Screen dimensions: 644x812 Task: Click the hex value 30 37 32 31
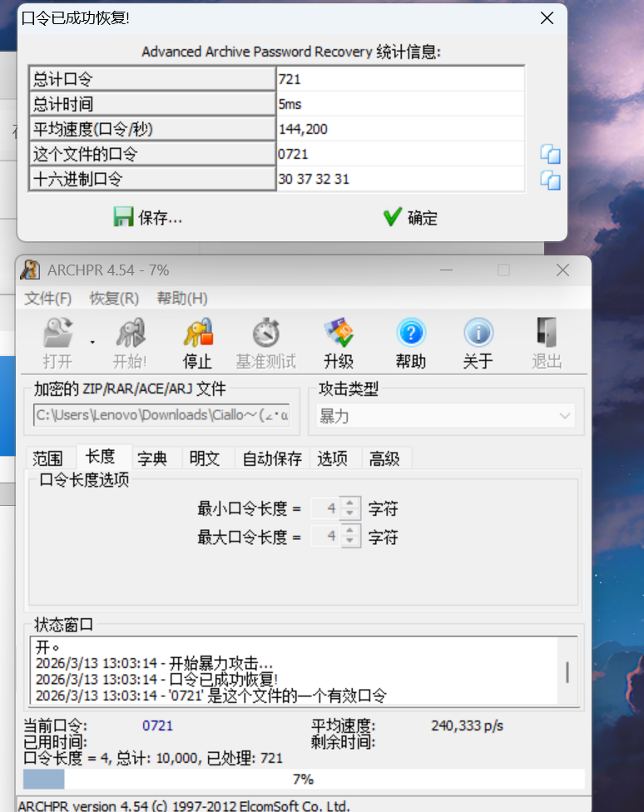click(400, 179)
